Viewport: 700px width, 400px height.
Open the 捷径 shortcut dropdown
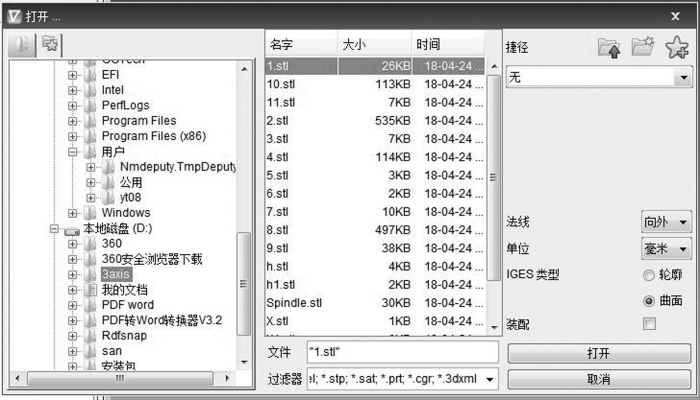click(x=599, y=78)
